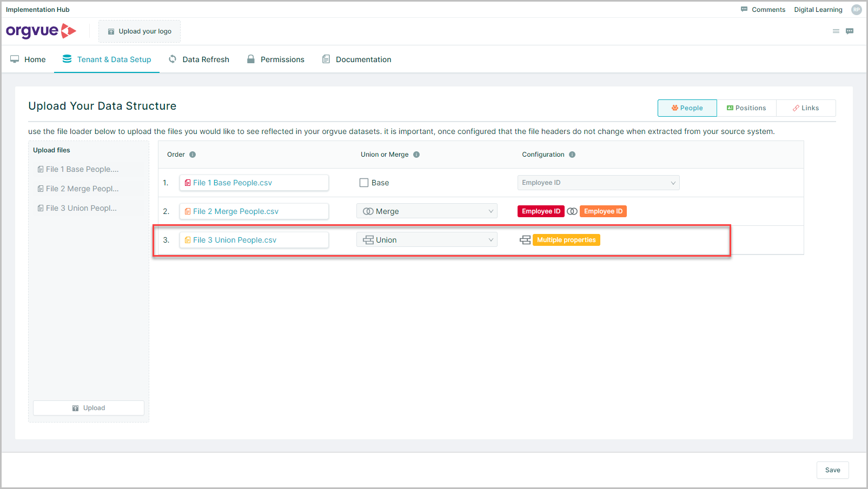The image size is (868, 489).
Task: Open the Employee ID configuration dropdown
Action: tap(599, 183)
